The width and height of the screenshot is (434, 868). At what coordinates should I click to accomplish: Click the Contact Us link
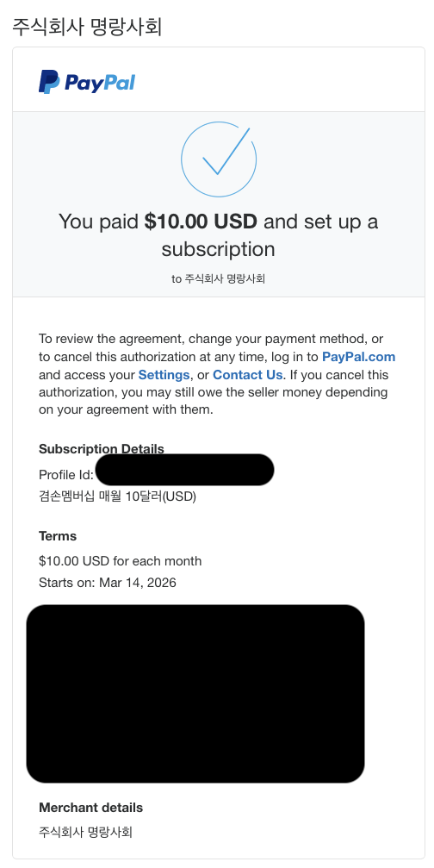248,375
